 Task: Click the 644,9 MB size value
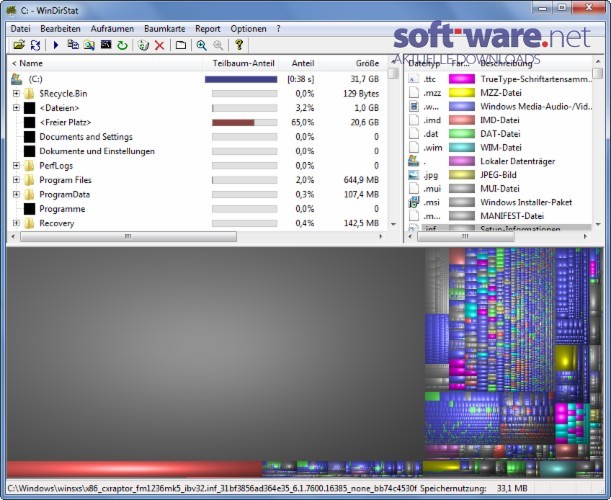(x=361, y=180)
